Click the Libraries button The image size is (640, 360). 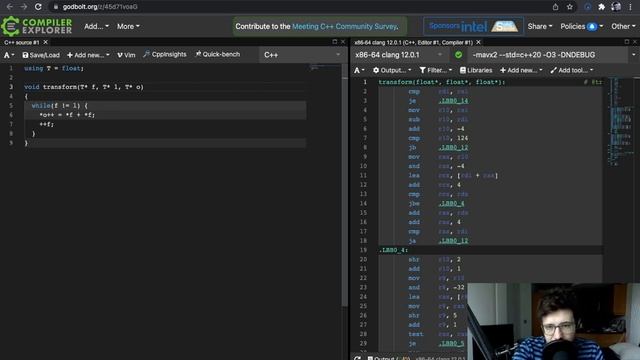pos(476,70)
